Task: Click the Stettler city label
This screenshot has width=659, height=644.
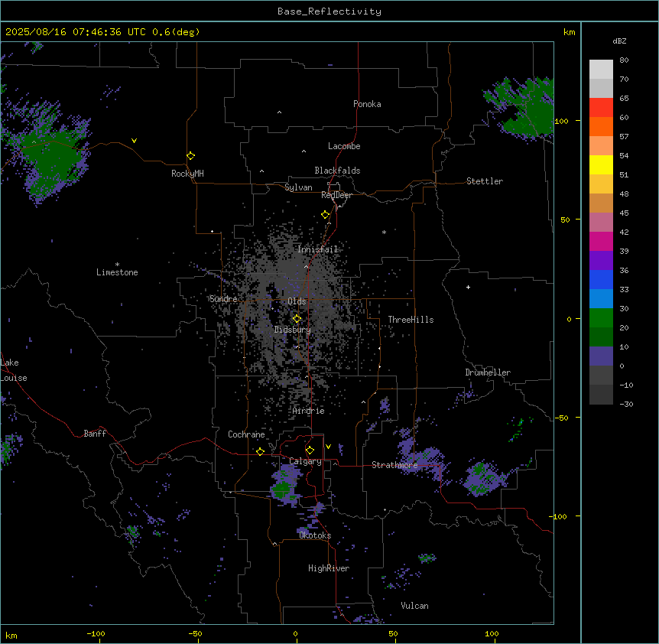Action: click(x=485, y=181)
